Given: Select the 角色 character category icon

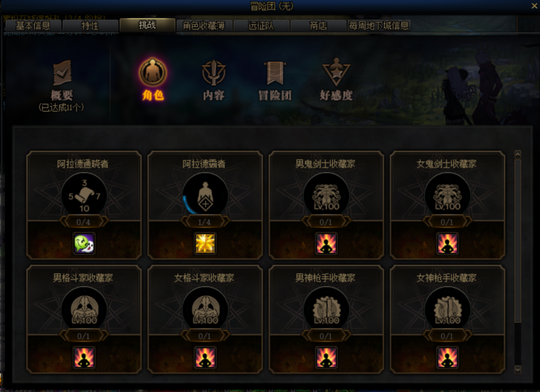Looking at the screenshot, I should 153,73.
